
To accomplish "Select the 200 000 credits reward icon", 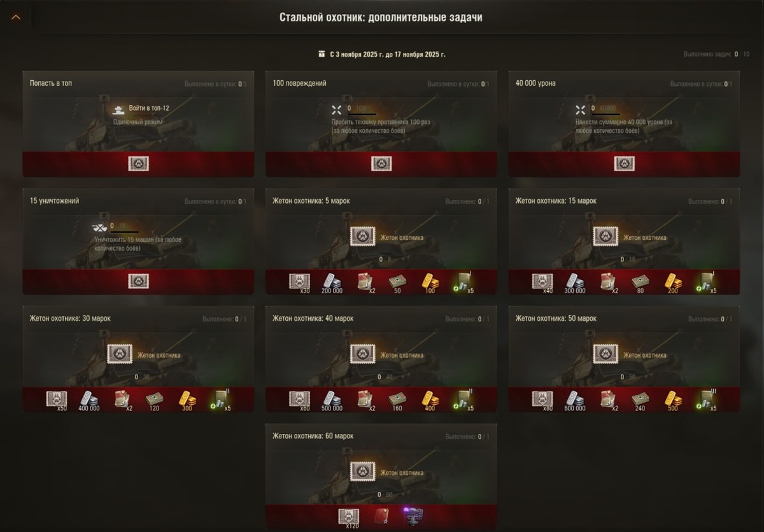I will click(x=331, y=283).
